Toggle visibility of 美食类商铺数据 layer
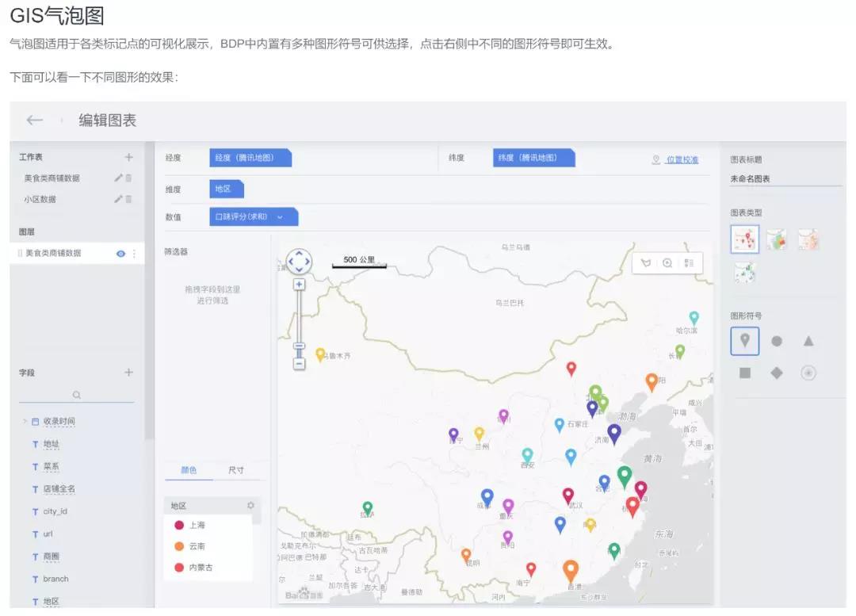The image size is (856, 616). (120, 254)
